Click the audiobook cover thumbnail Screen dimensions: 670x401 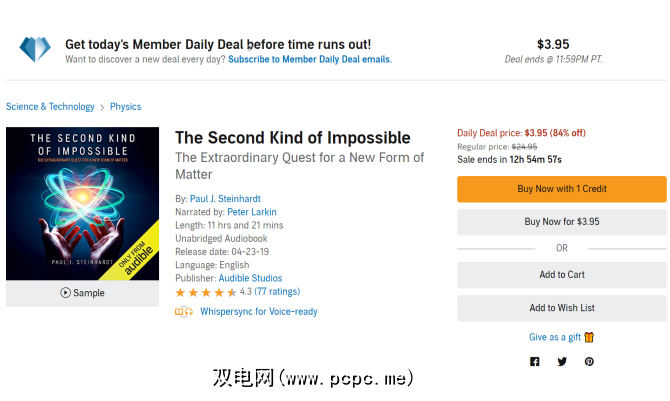(82, 203)
